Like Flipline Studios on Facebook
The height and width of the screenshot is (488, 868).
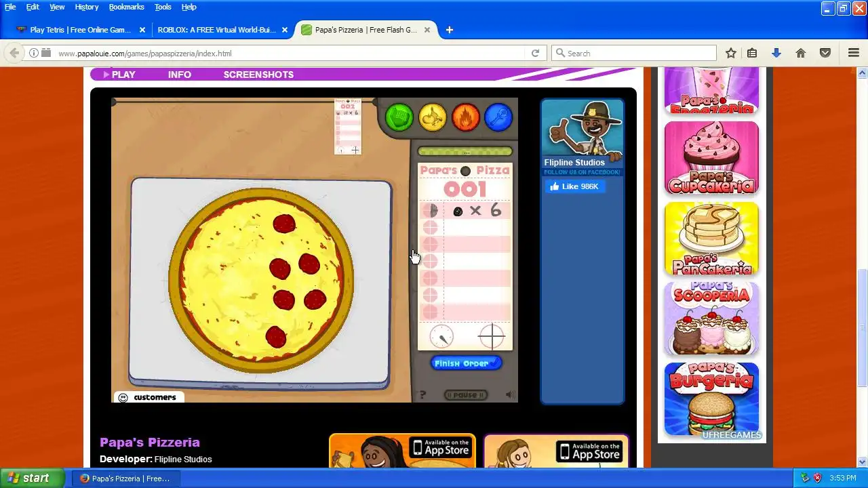(x=575, y=186)
